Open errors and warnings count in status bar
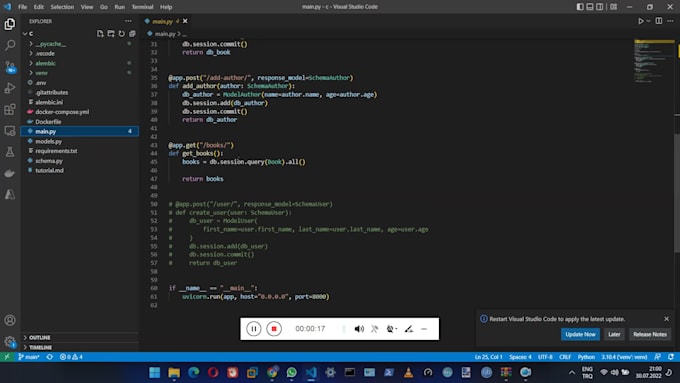The image size is (680, 383). click(x=71, y=357)
